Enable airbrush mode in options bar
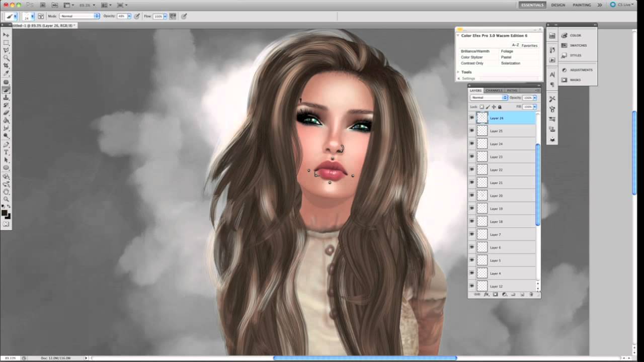 (173, 16)
